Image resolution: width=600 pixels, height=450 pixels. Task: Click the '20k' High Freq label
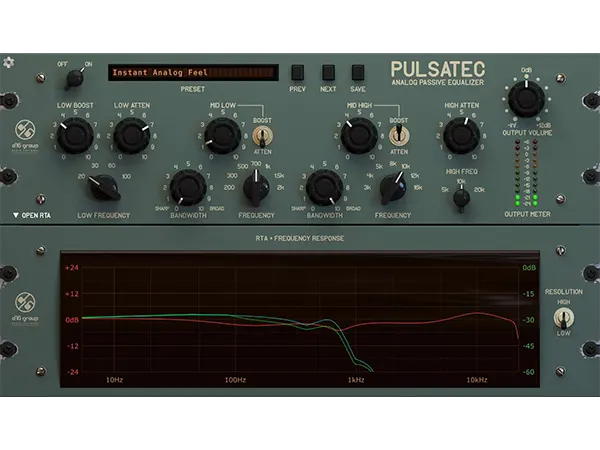coord(479,190)
